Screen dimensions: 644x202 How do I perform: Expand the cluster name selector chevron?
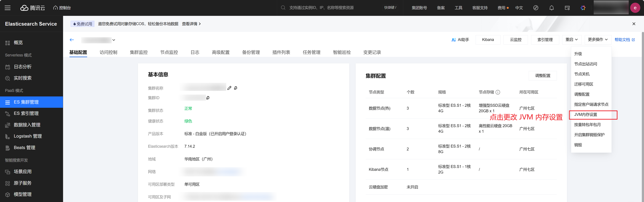pos(114,40)
